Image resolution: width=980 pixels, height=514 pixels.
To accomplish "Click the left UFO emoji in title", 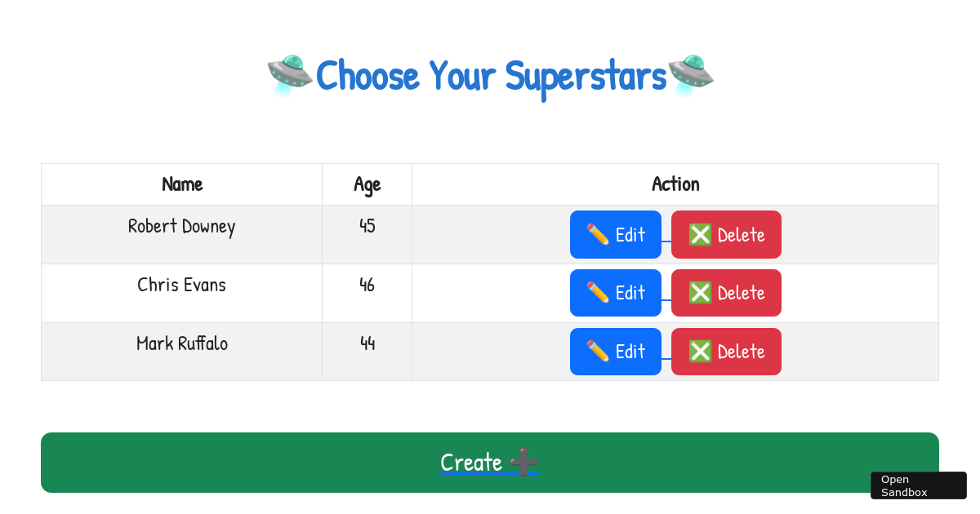I will 289,75.
